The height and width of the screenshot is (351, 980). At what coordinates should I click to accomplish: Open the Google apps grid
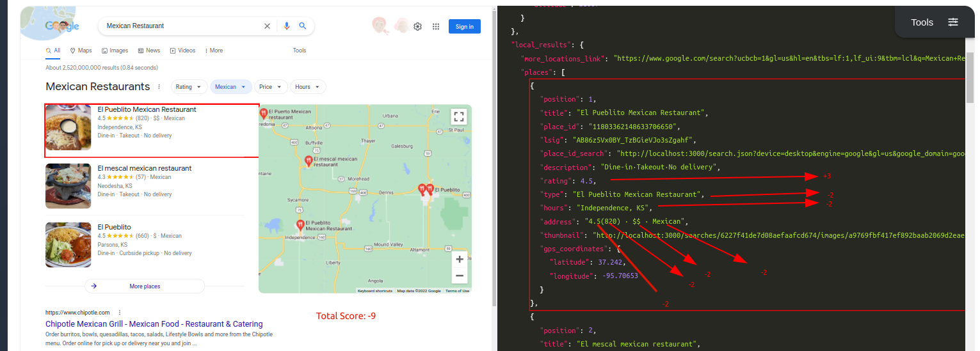click(x=436, y=26)
